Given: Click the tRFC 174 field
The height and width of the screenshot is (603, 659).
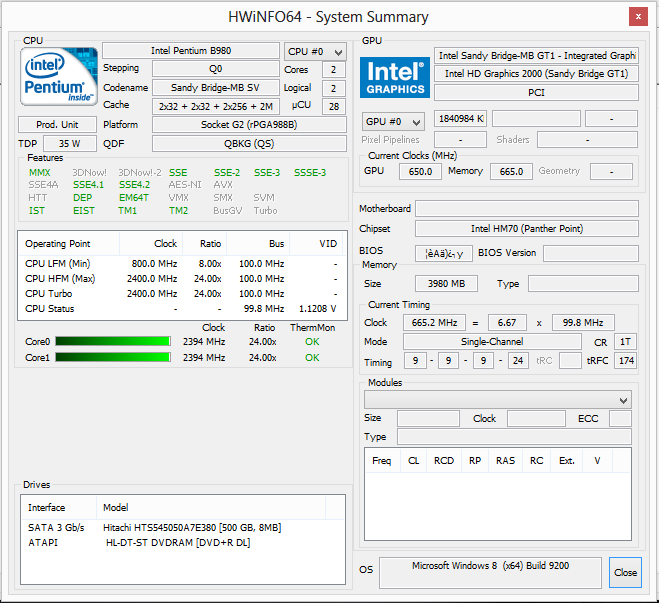Looking at the screenshot, I should (x=626, y=361).
